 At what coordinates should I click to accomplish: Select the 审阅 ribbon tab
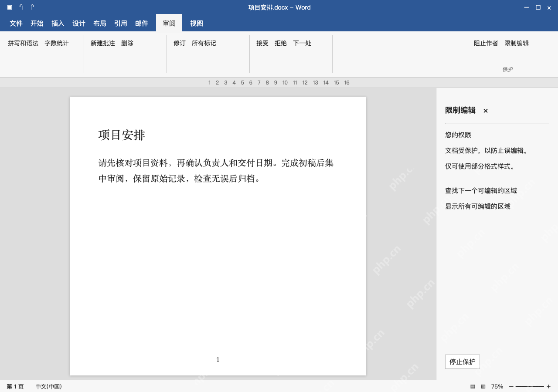(x=169, y=23)
